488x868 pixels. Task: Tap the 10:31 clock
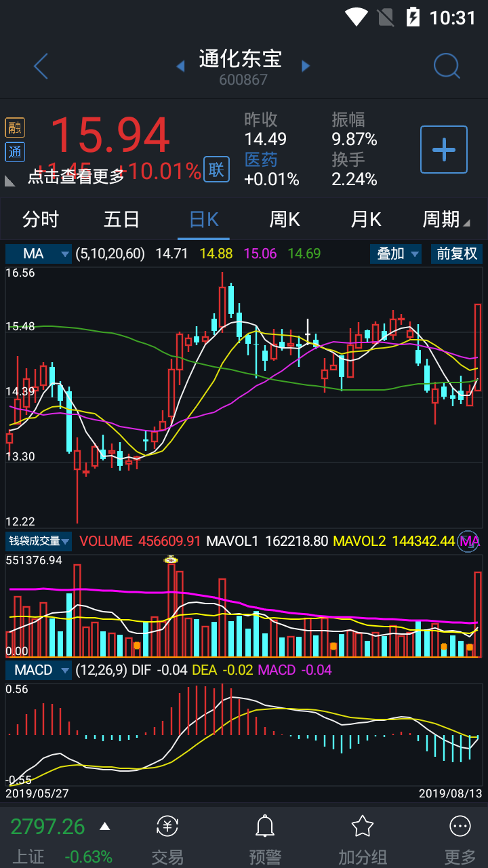[453, 17]
